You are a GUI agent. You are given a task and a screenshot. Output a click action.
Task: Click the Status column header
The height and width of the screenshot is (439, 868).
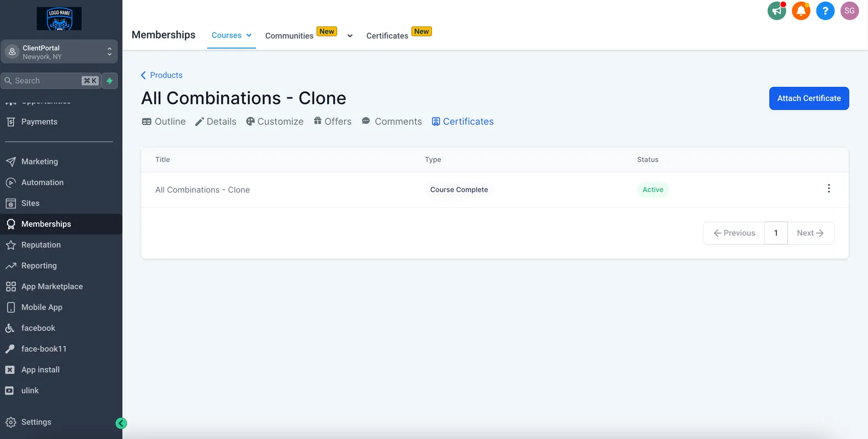(648, 159)
